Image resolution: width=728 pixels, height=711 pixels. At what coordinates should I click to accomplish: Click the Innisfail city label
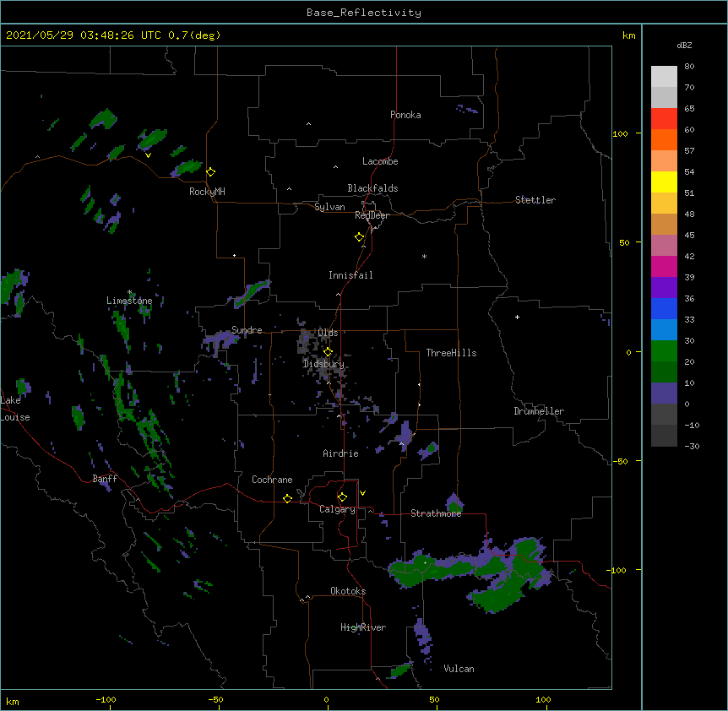(x=350, y=275)
